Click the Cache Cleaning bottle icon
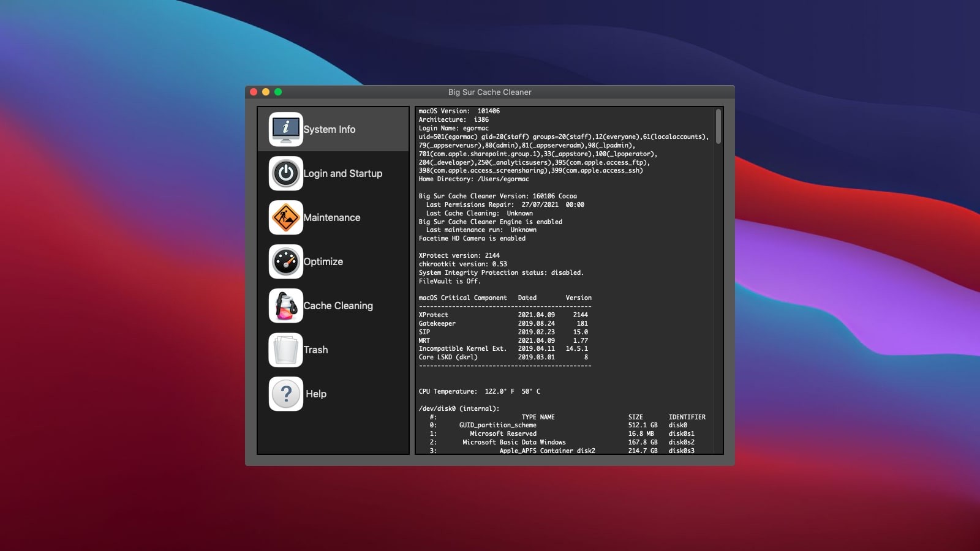Image resolution: width=980 pixels, height=551 pixels. (x=285, y=305)
